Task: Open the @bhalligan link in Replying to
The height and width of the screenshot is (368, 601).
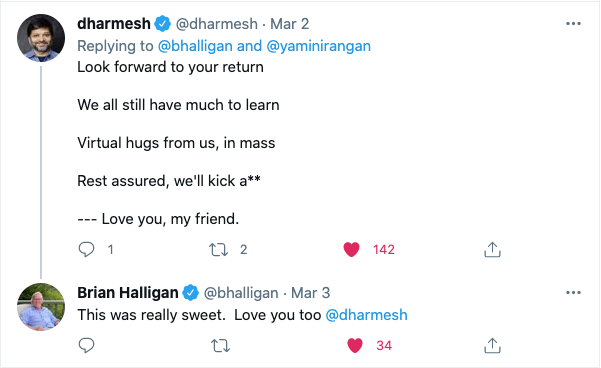Action: tap(195, 46)
